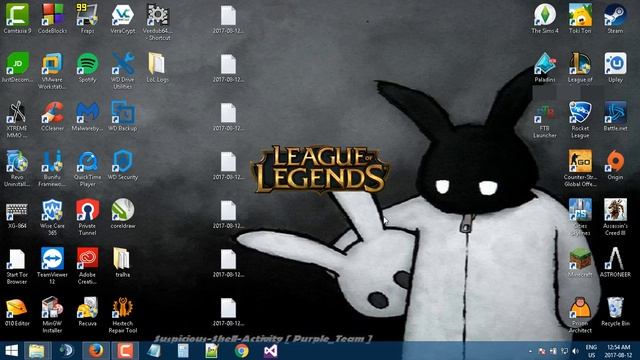640x360 pixels.
Task: Select the Start Tor Browser file
Action: (17, 266)
